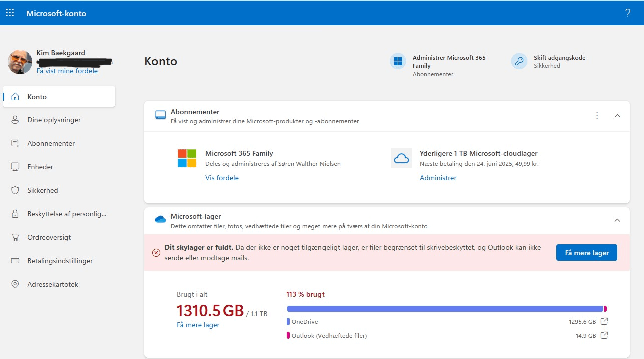This screenshot has width=644, height=359.
Task: Click the key icon for Skift adgangskode
Action: coord(520,61)
